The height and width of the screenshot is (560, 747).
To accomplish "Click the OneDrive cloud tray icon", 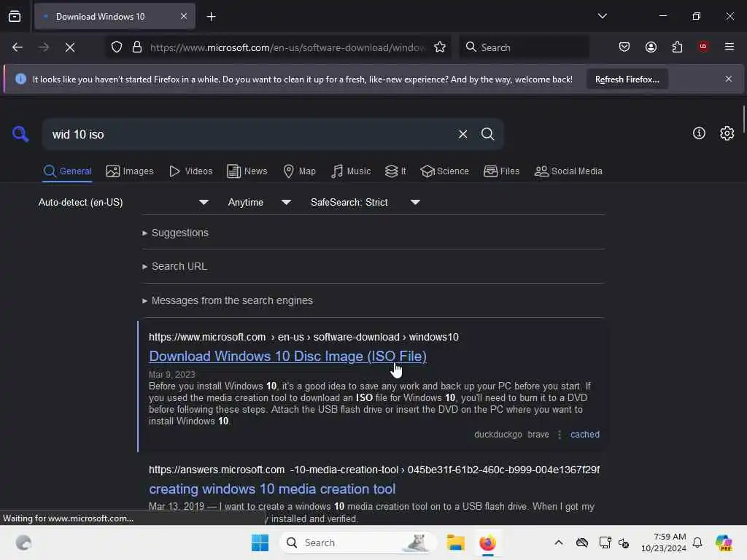I will [581, 542].
